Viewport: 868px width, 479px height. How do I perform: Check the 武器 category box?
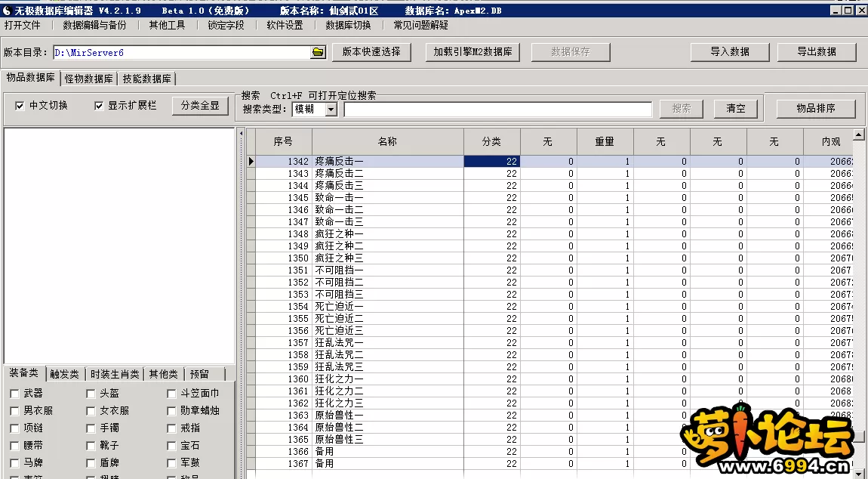pos(15,394)
